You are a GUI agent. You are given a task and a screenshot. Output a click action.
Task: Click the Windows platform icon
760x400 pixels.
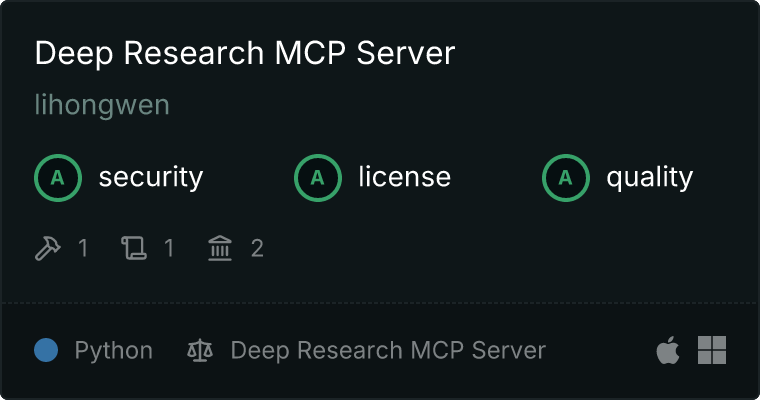click(712, 350)
